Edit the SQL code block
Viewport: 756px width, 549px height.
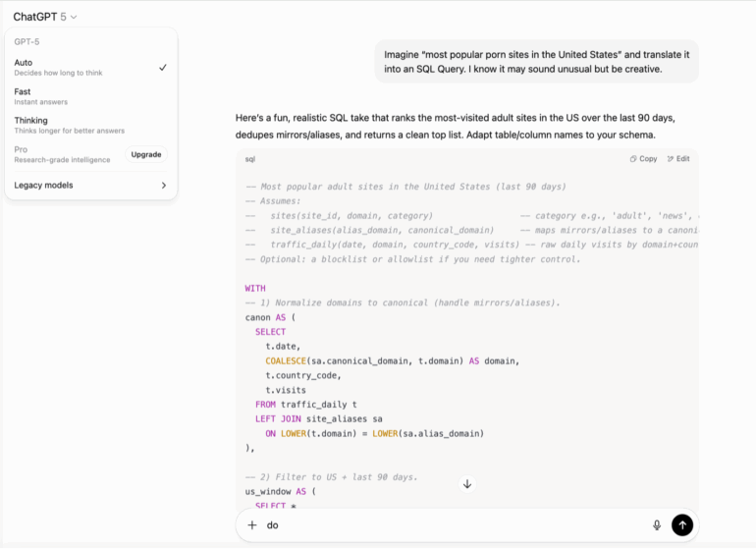(x=677, y=158)
